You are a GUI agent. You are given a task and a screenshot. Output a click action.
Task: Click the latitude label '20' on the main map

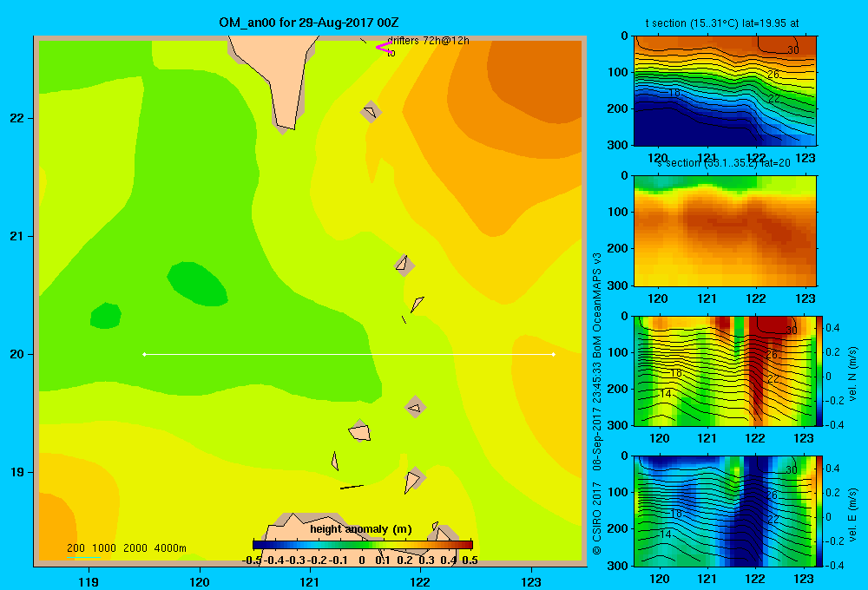click(16, 354)
